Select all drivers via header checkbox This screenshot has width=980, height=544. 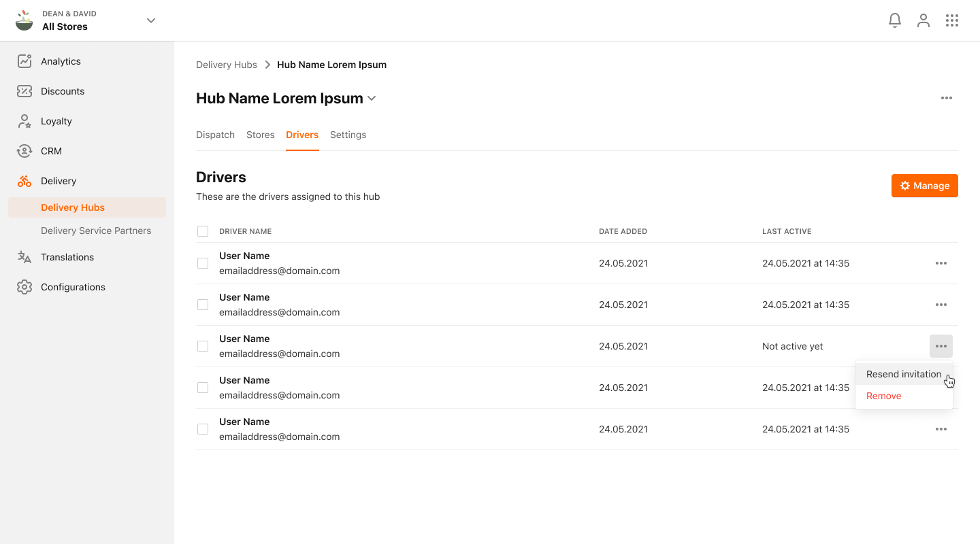point(202,231)
